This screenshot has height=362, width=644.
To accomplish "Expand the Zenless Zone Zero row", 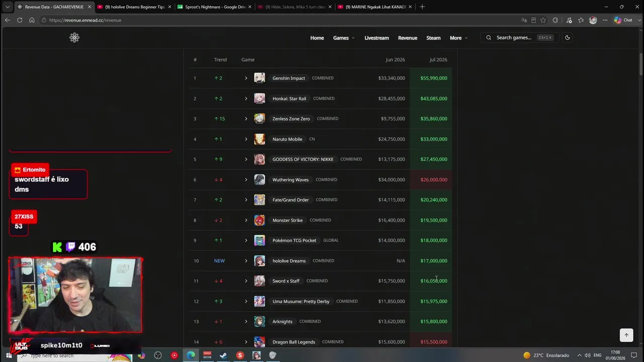I will 246,119.
